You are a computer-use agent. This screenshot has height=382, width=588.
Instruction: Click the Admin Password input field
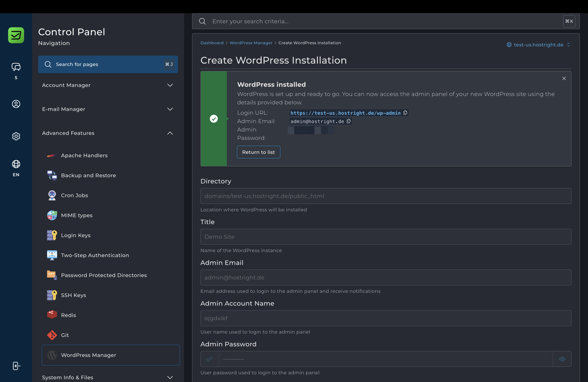tap(386, 359)
